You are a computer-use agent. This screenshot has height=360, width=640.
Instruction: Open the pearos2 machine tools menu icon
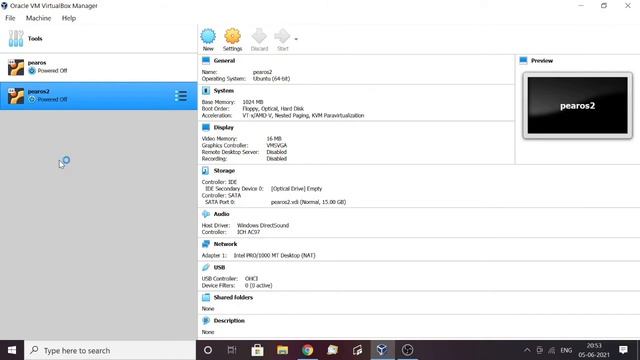tap(181, 96)
